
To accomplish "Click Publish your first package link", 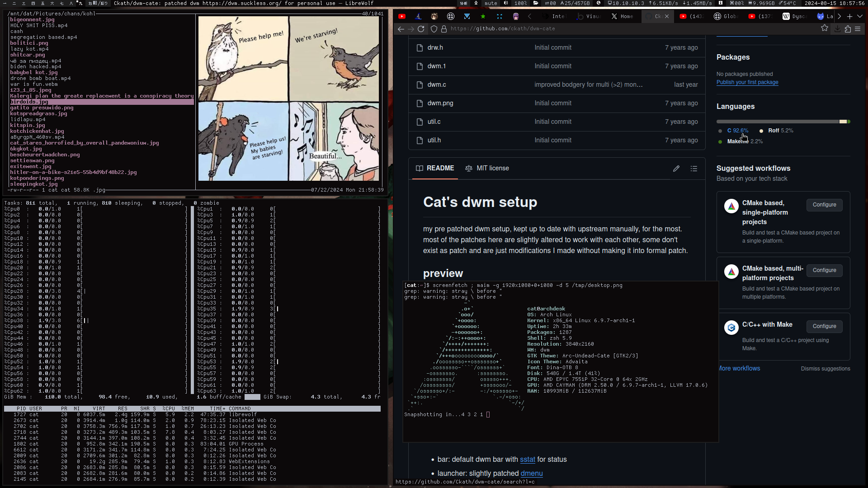I will (747, 82).
